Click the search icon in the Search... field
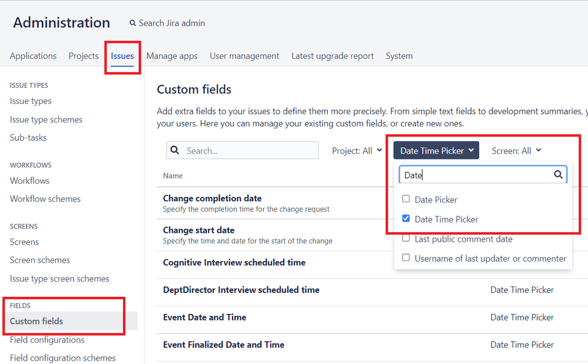Image resolution: width=588 pixels, height=364 pixels. (x=175, y=150)
